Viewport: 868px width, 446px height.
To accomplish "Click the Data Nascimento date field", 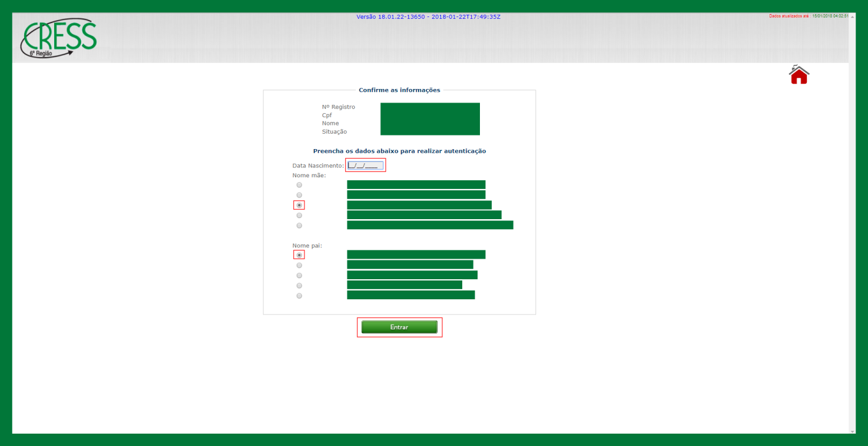I will tap(365, 166).
